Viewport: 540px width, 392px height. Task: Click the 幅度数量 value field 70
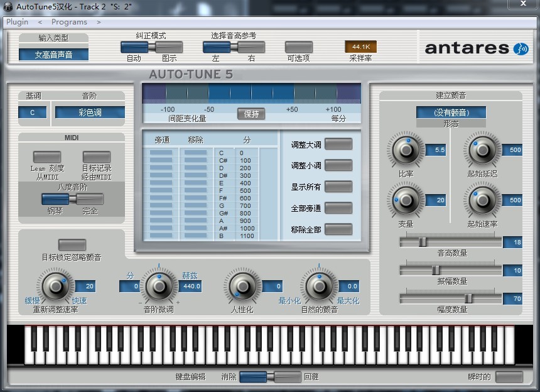(x=513, y=298)
